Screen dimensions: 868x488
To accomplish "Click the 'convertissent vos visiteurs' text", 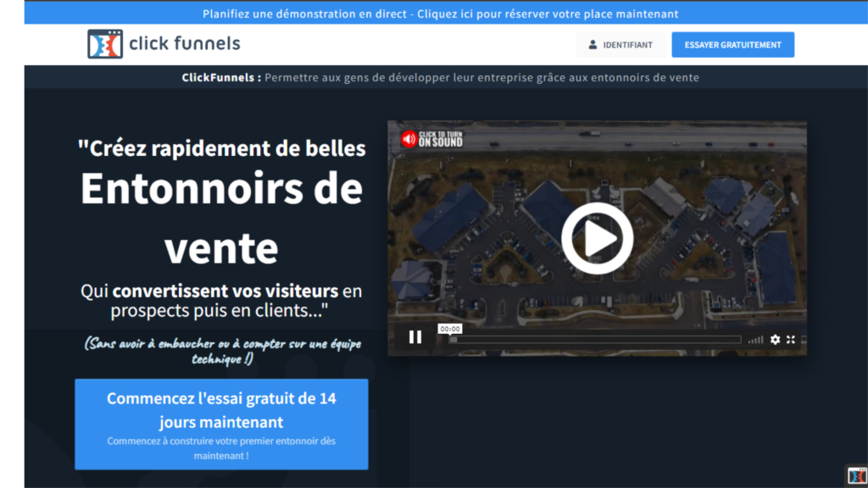I will (225, 291).
